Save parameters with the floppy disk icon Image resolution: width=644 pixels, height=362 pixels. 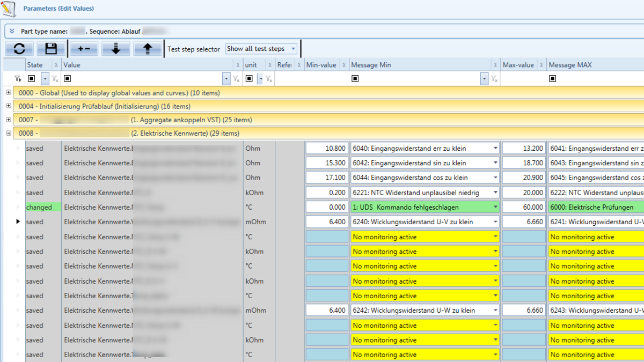(x=51, y=49)
